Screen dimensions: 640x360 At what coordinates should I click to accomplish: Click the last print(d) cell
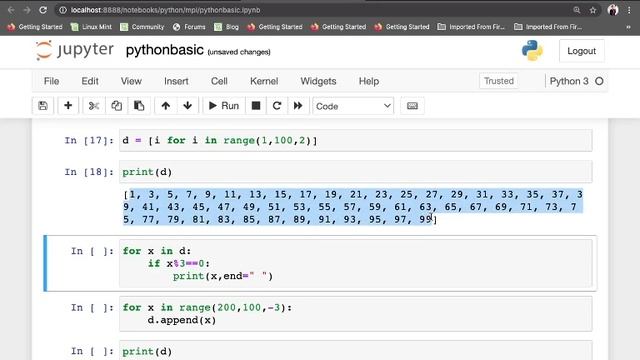pyautogui.click(x=356, y=351)
